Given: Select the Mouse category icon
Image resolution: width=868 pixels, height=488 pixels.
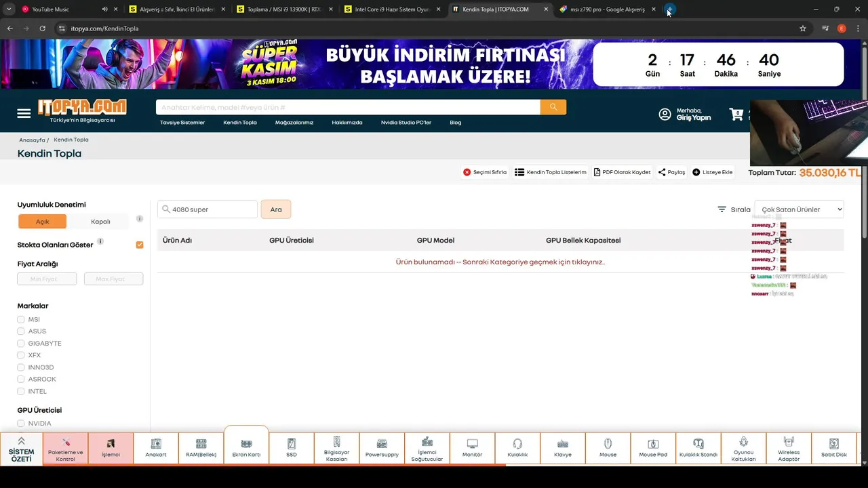Looking at the screenshot, I should tap(608, 449).
